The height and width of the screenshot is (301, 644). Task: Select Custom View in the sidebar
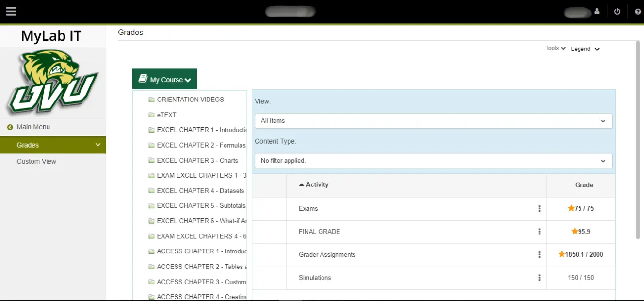[x=36, y=161]
